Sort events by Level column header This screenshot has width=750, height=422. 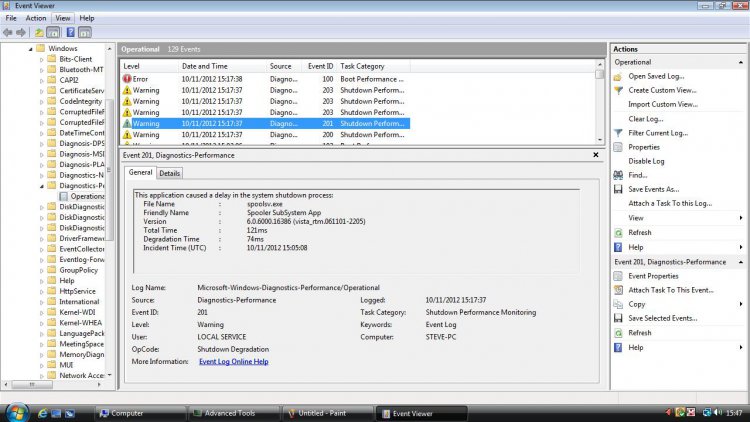coord(148,66)
